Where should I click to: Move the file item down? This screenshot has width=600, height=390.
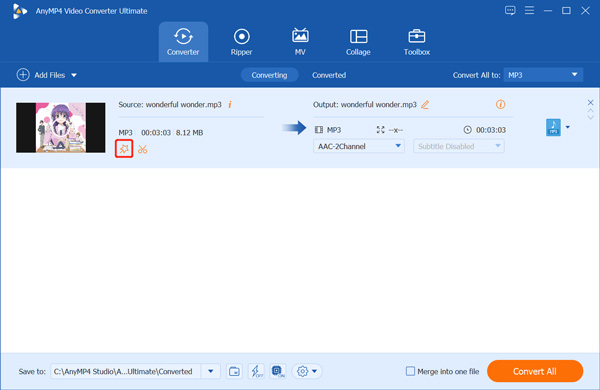click(x=590, y=117)
